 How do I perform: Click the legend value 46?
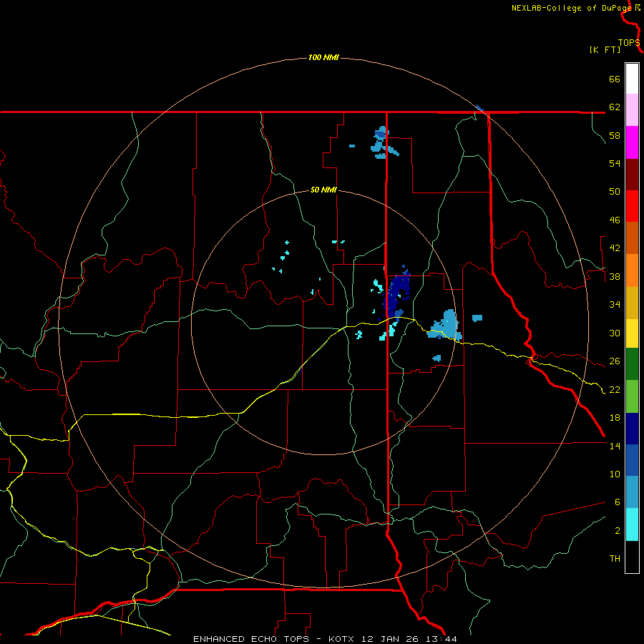pos(615,220)
